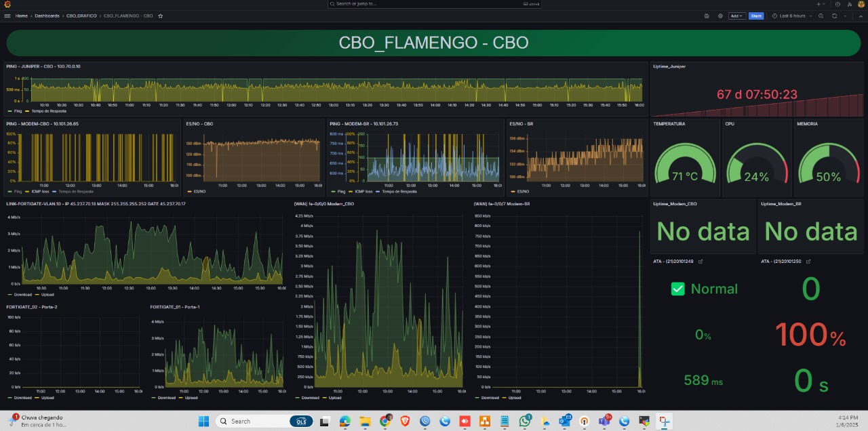This screenshot has width=868, height=431.
Task: Toggle ICMP loss series in PING MODEM-BR legend
Action: 359,192
